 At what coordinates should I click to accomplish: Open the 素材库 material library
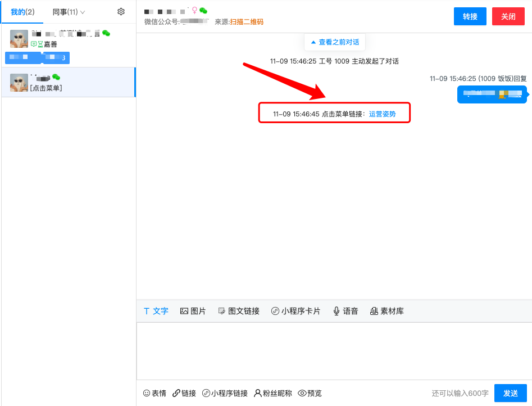click(387, 310)
